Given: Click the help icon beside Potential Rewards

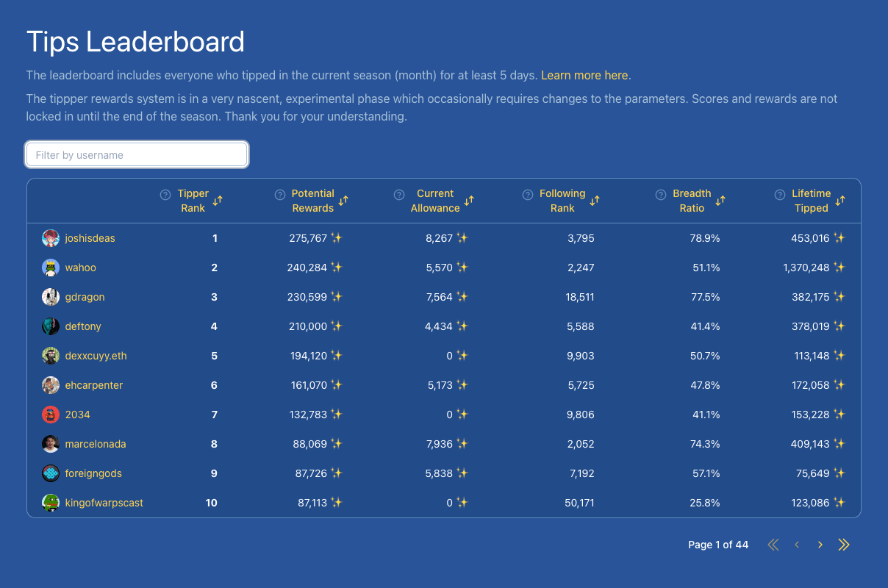Looking at the screenshot, I should (279, 195).
